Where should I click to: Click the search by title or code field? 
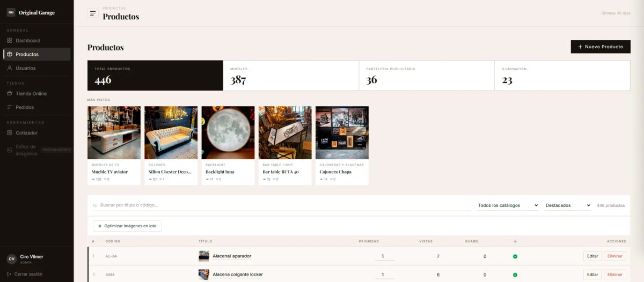click(x=282, y=205)
